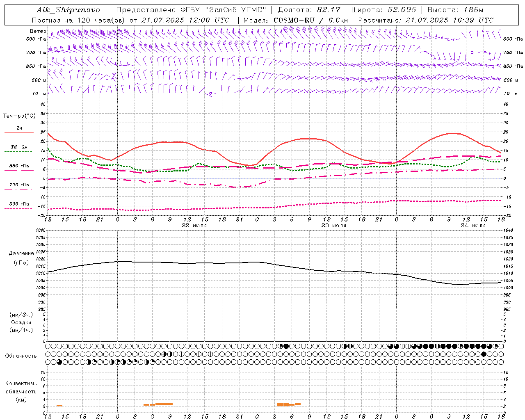
Task: Click the calm-wind circle in the 10 м wind row
Action: click(x=210, y=94)
